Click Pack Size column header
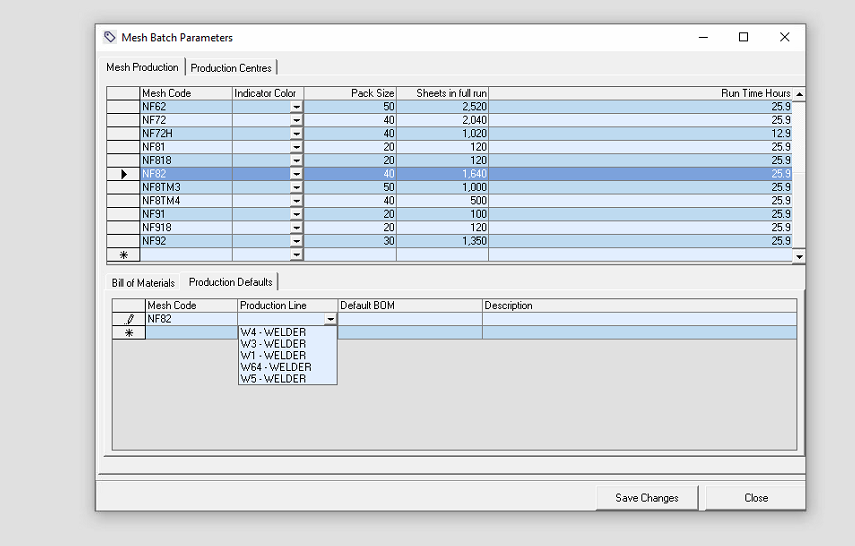 pyautogui.click(x=350, y=93)
